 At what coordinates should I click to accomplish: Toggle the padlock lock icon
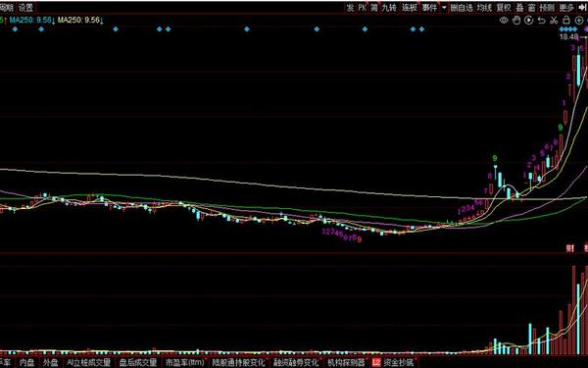coord(566,20)
